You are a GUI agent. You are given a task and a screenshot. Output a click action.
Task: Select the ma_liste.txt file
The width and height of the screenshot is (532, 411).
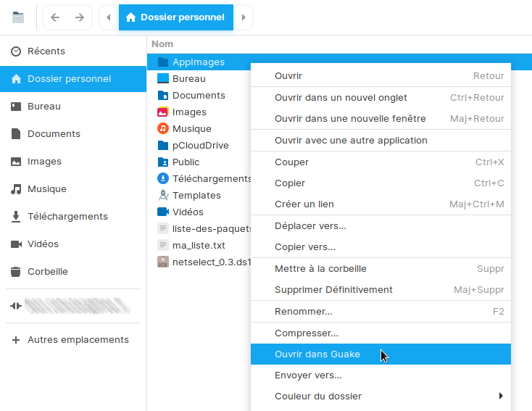[199, 246]
